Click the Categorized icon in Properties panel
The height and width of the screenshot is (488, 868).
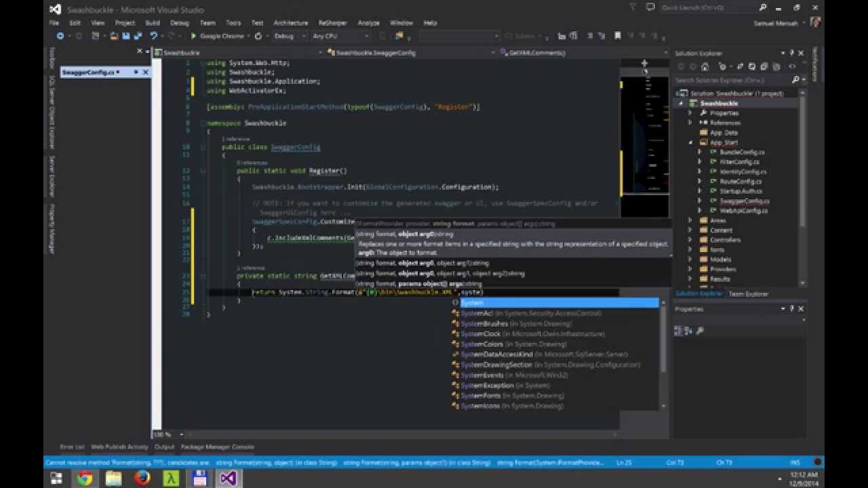[x=678, y=331]
